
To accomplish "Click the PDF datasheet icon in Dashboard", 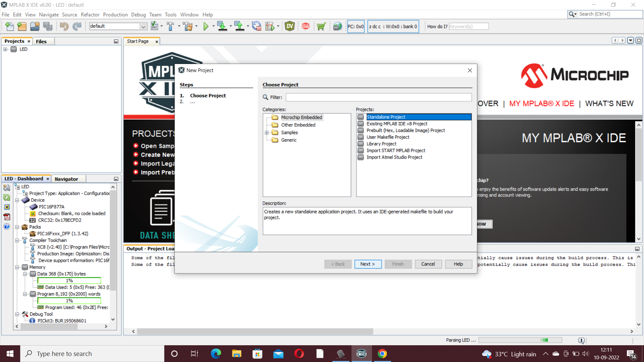I will coord(7,217).
